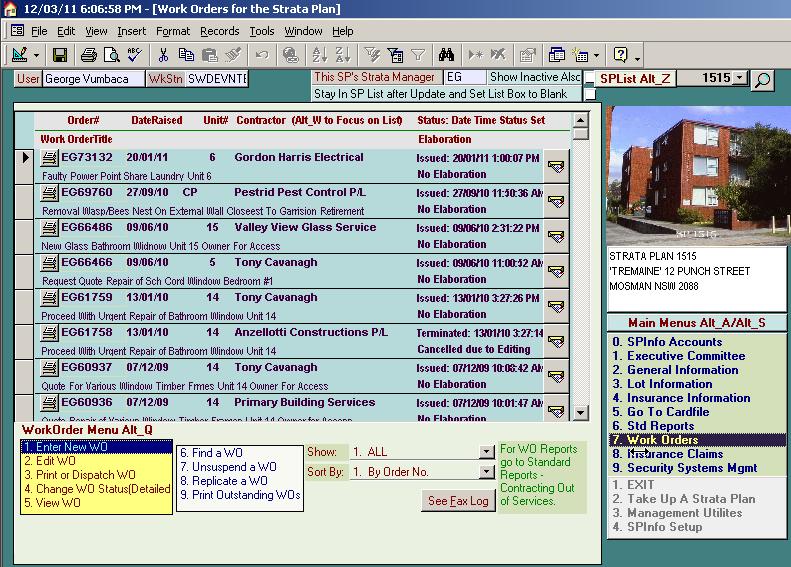
Task: Open the Sort By dropdown
Action: 486,471
